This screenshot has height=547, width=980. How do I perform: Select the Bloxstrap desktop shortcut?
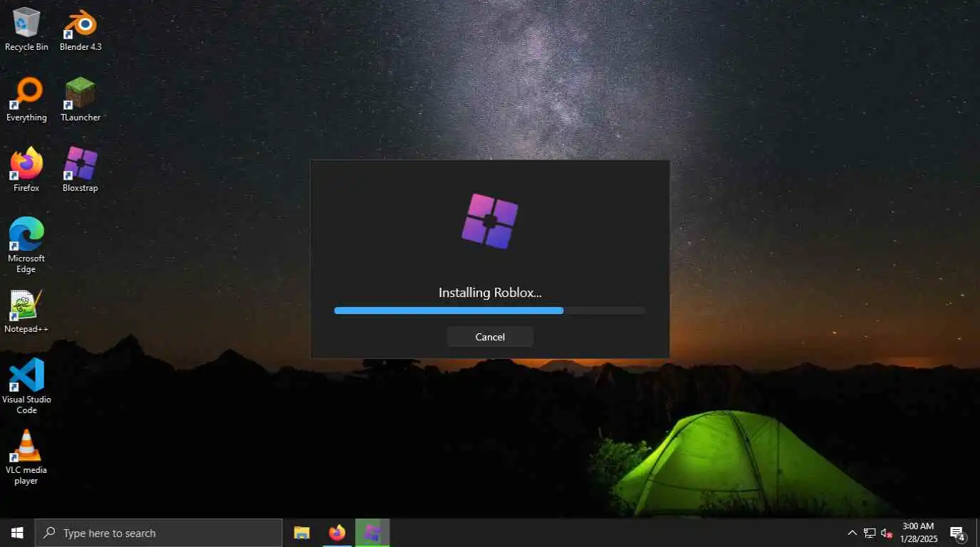80,170
